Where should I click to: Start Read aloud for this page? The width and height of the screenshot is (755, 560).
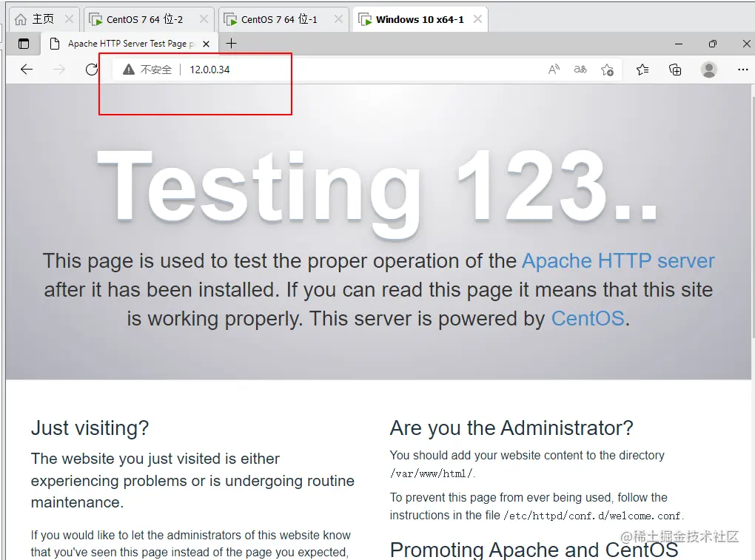pyautogui.click(x=554, y=70)
